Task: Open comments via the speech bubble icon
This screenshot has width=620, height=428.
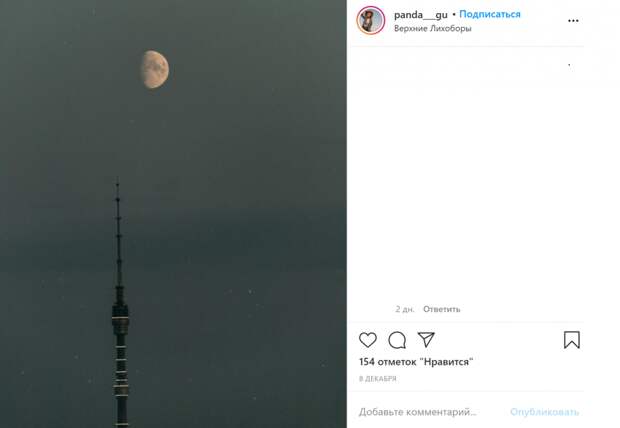Action: click(x=397, y=340)
